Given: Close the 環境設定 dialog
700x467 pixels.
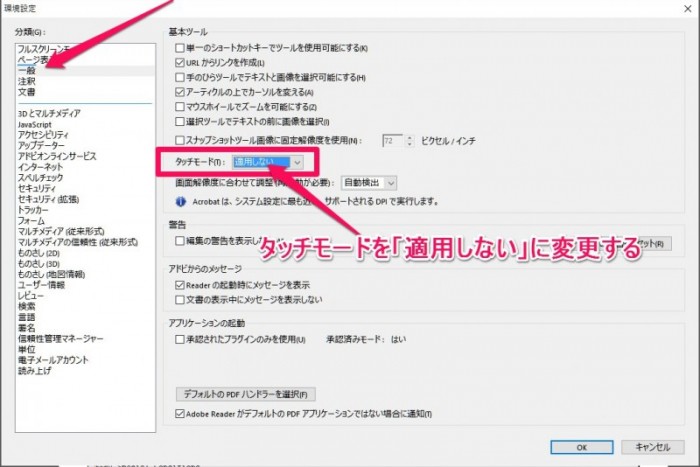Looking at the screenshot, I should tap(688, 8).
